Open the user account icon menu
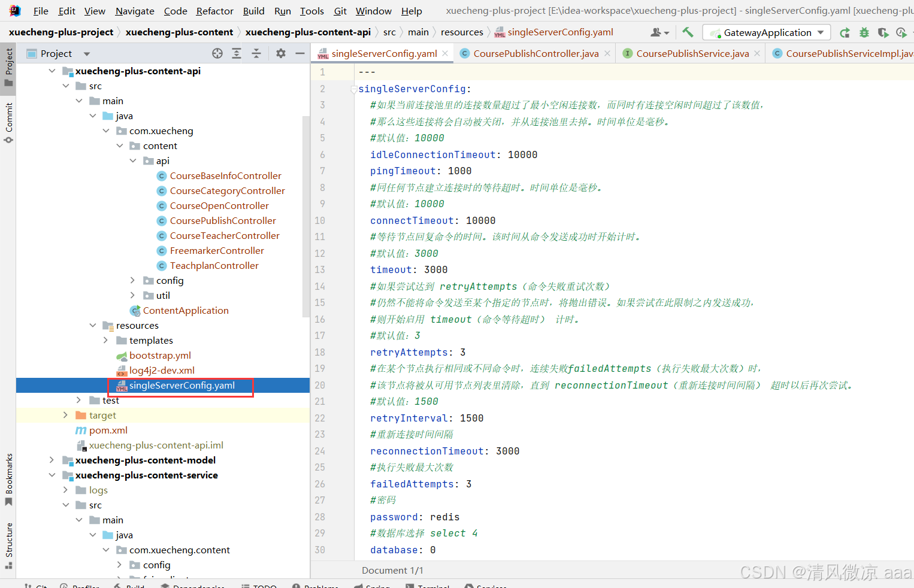Screen dimensions: 914x588 coord(660,32)
